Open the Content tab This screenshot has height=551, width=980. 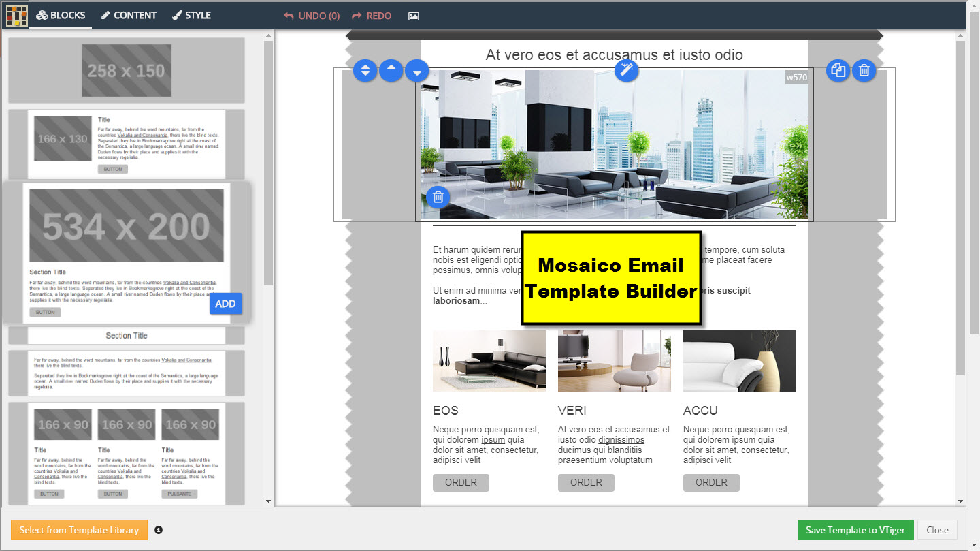(129, 15)
